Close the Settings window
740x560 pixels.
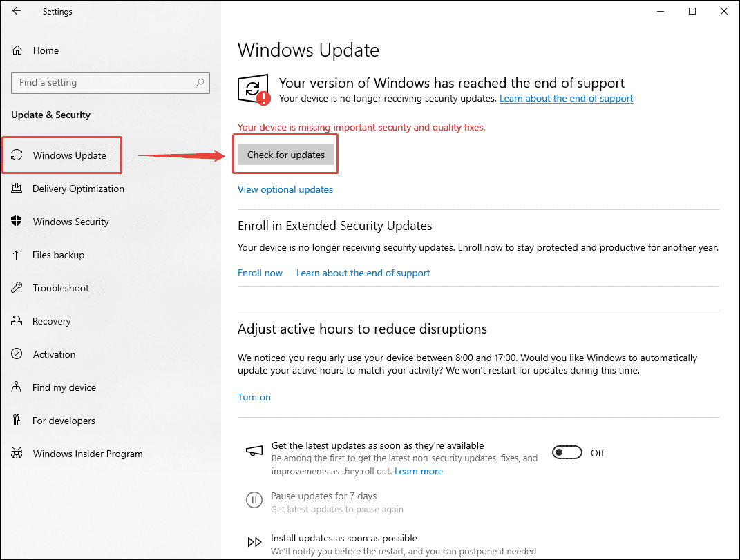pyautogui.click(x=724, y=11)
